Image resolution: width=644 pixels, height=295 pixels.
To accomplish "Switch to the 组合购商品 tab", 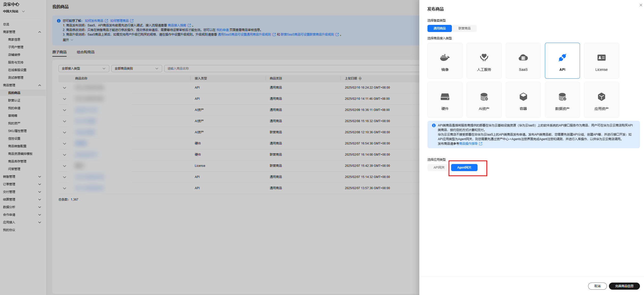I will [86, 52].
